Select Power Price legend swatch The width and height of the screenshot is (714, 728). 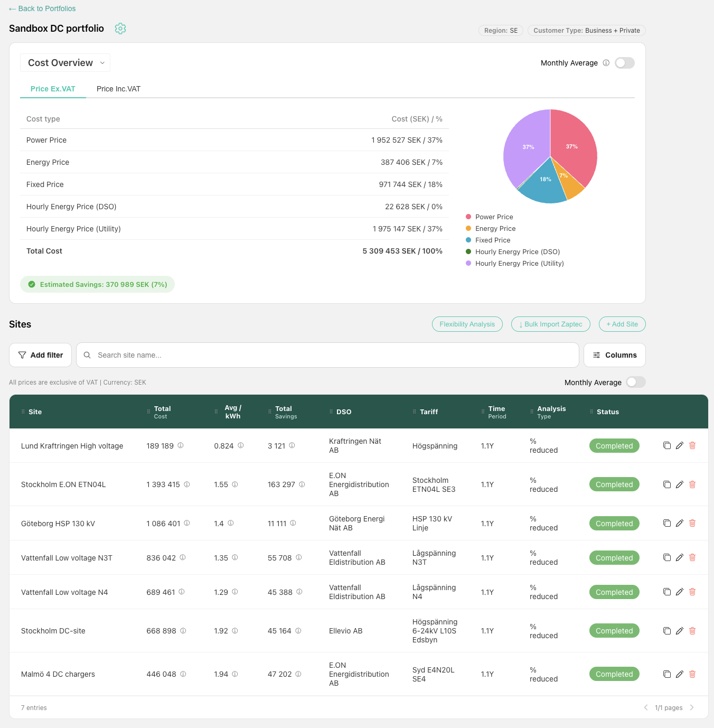pyautogui.click(x=468, y=217)
